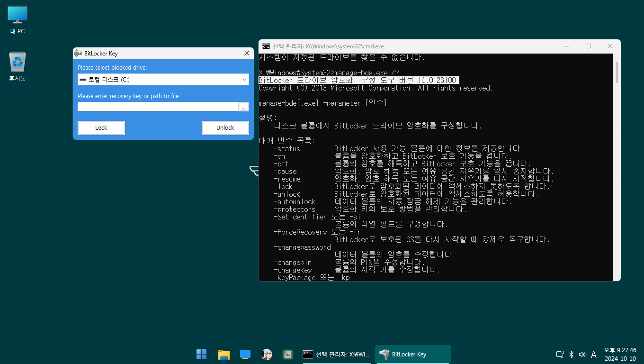Open the 내 PC desktop icon
Image resolution: width=644 pixels, height=364 pixels.
coord(18,20)
